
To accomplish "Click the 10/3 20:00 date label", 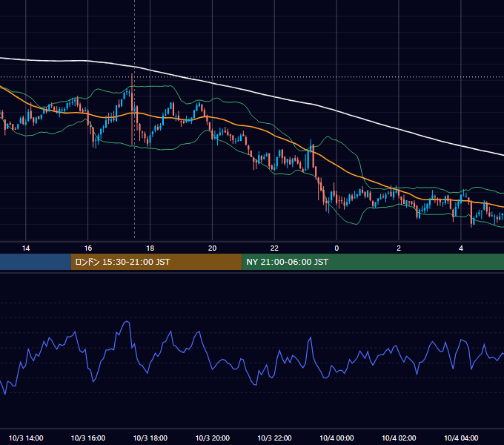I will coord(212,438).
